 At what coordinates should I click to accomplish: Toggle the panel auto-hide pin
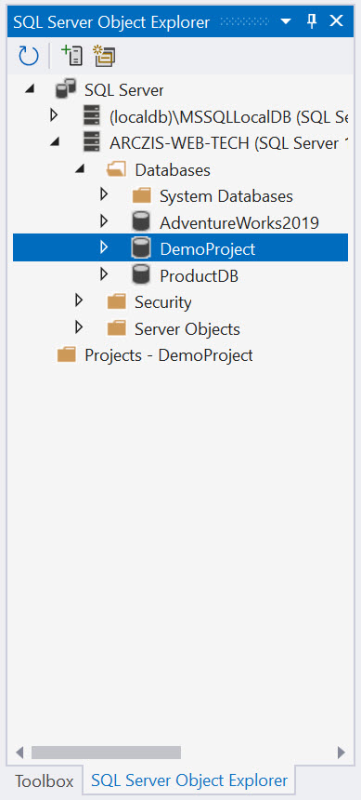click(312, 21)
